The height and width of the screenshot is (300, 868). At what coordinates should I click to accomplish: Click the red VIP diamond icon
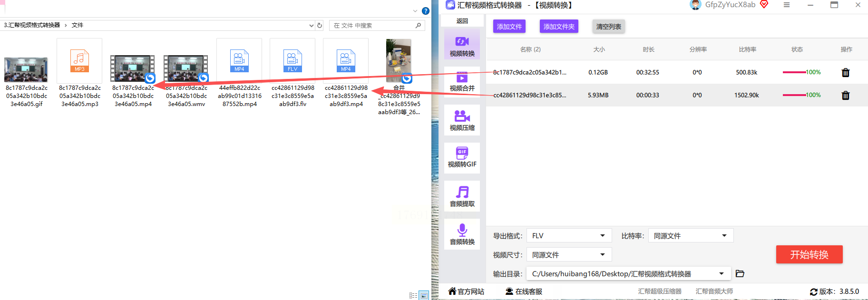764,5
